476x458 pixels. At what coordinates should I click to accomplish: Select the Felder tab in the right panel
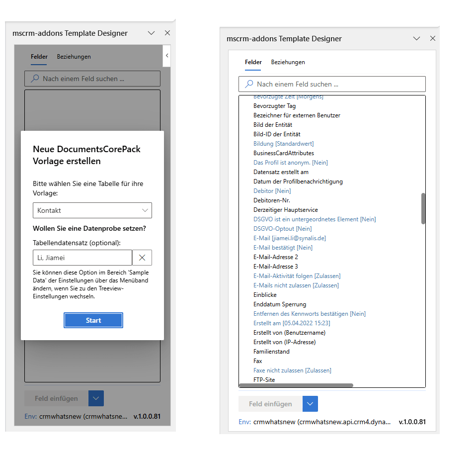(253, 62)
